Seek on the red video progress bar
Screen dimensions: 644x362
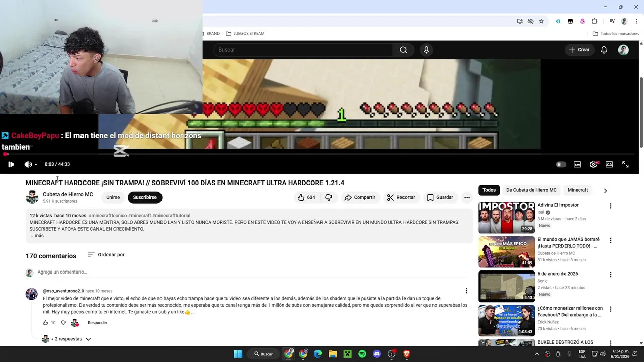[x=319, y=154]
